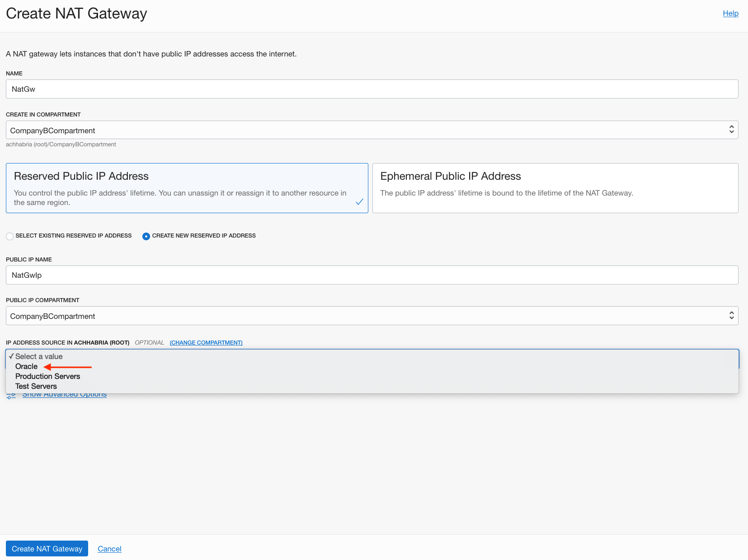Open the Help link
748x560 pixels.
730,13
